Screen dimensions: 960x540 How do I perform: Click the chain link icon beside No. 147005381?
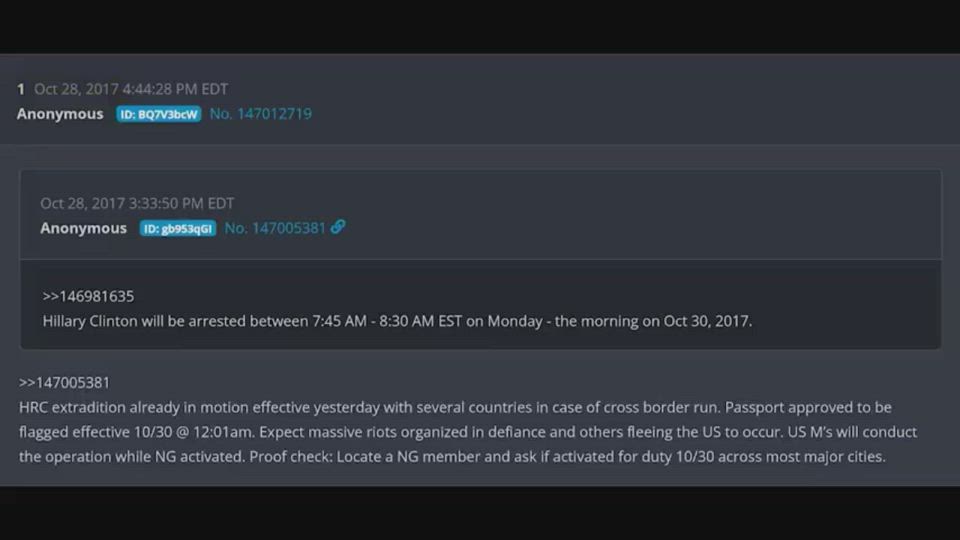338,227
